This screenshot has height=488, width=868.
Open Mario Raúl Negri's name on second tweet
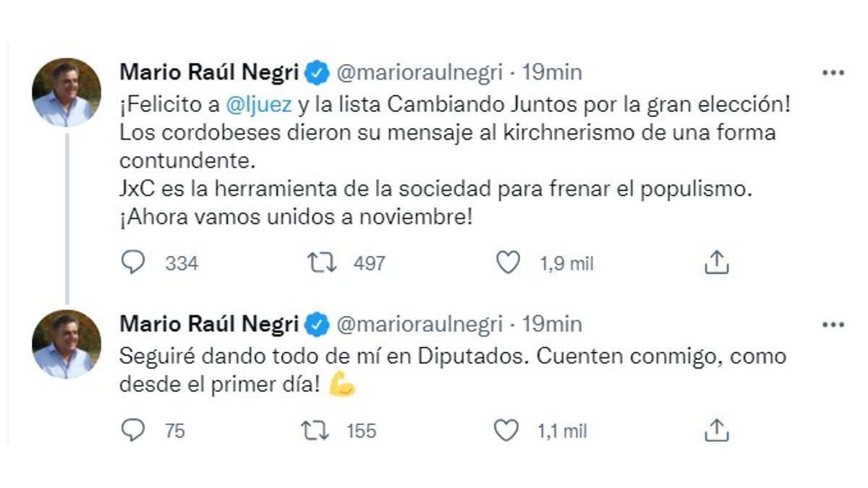[x=208, y=325]
